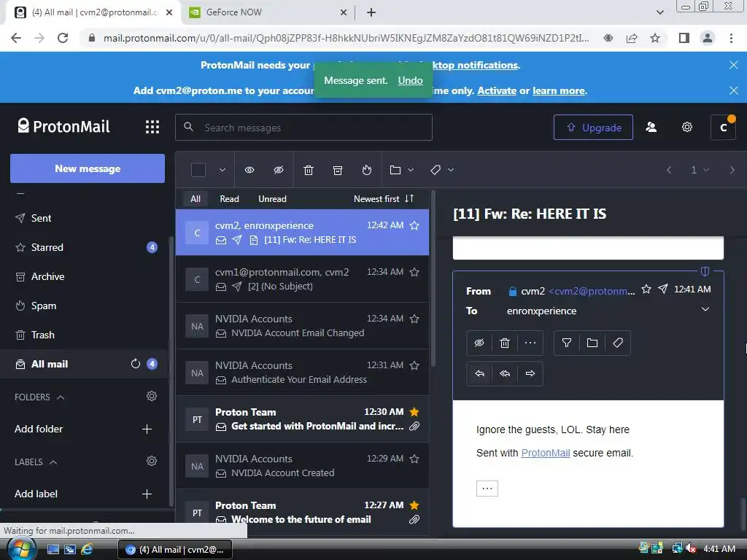Star the NVIDIA Account Email Changed message

coord(414,319)
